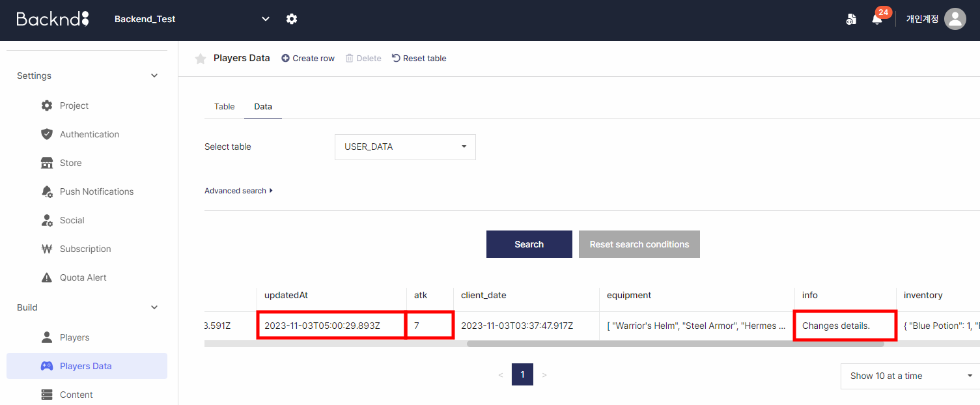Click the Warrior's Helm equipment cell

(697, 326)
